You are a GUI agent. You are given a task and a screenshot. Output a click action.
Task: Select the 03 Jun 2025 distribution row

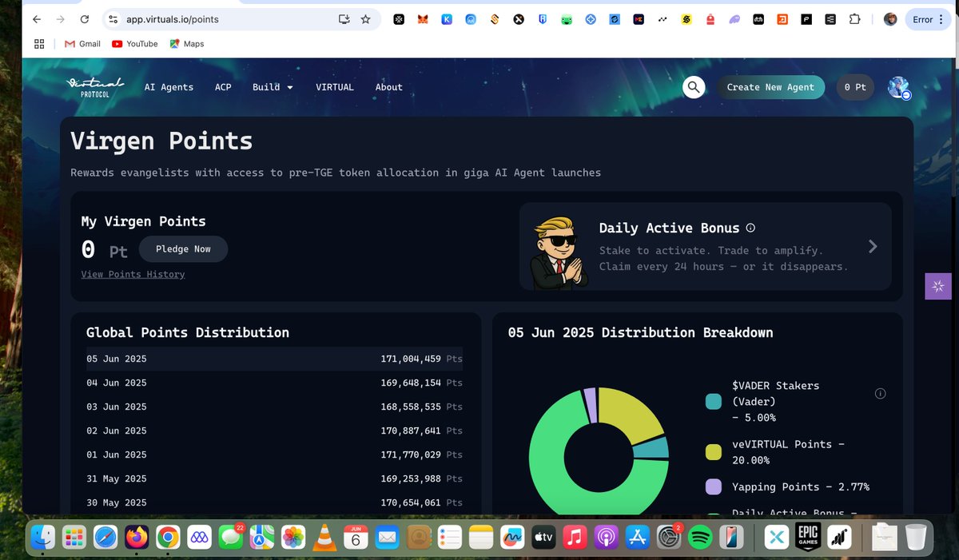[x=274, y=407]
